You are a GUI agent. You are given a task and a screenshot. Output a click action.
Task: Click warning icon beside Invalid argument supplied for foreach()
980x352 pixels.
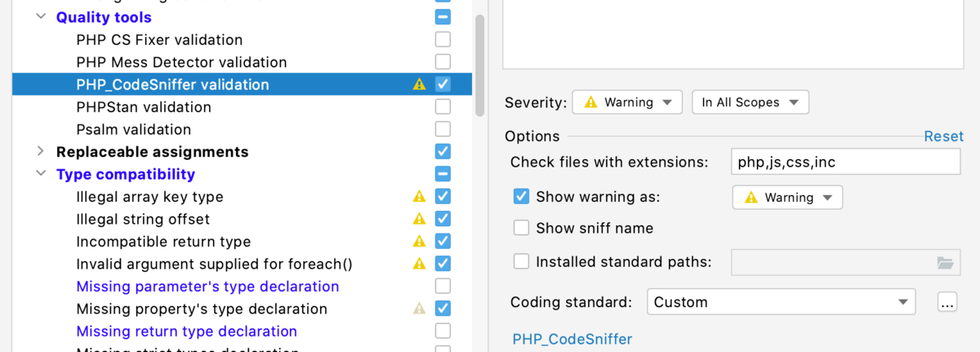(x=420, y=264)
